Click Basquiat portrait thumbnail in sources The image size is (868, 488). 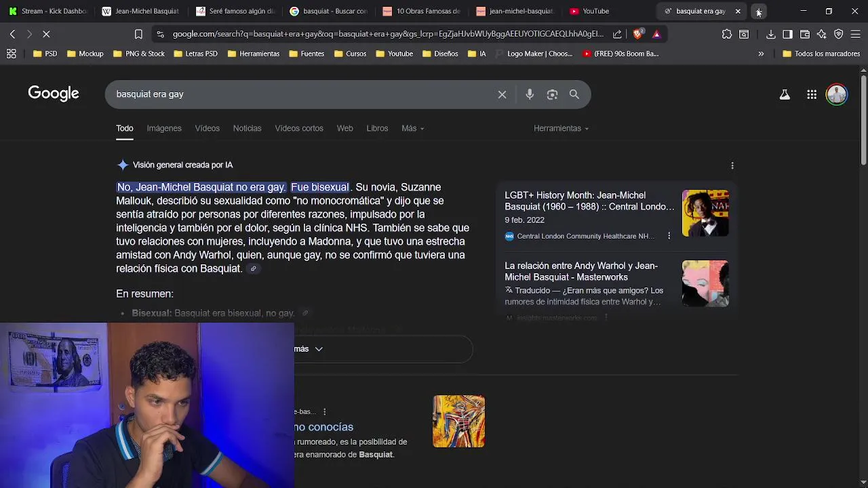click(705, 213)
